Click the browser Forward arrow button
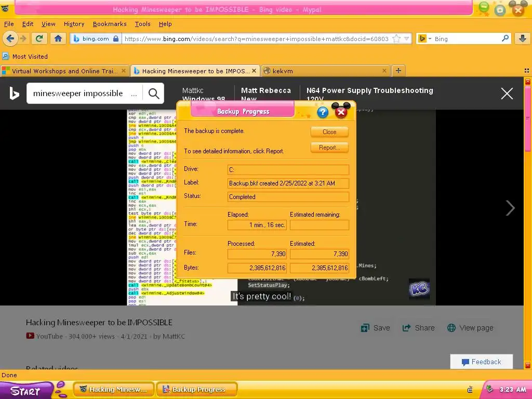Image resolution: width=532 pixels, height=399 pixels. click(x=23, y=38)
